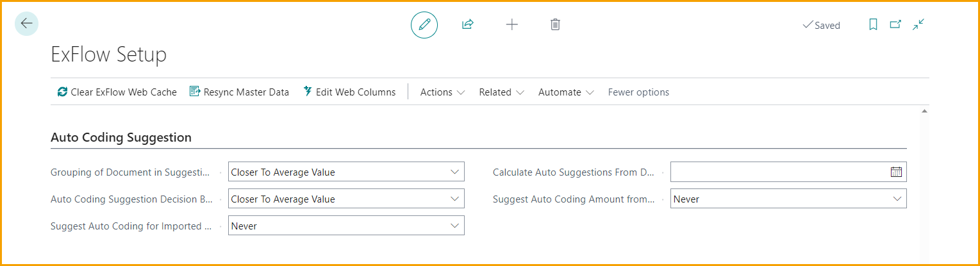This screenshot has height=266, width=980.
Task: Click the Saved status indicator
Action: pos(821,26)
